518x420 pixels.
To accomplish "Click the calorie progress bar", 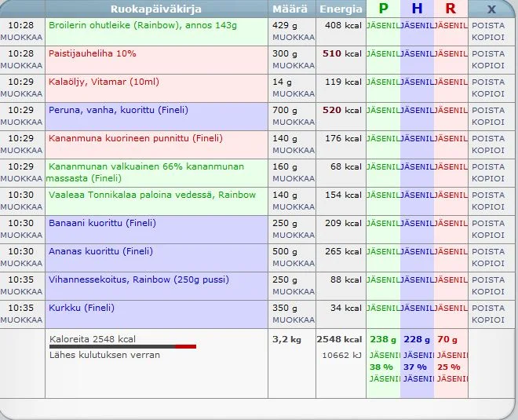I will point(122,346).
